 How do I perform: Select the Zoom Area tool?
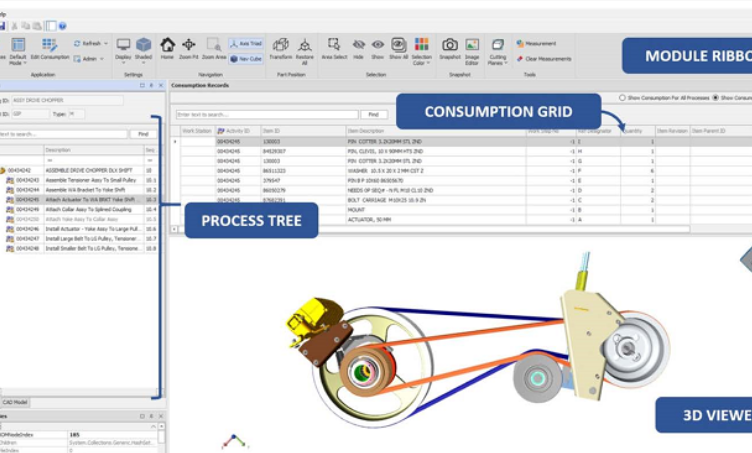214,49
